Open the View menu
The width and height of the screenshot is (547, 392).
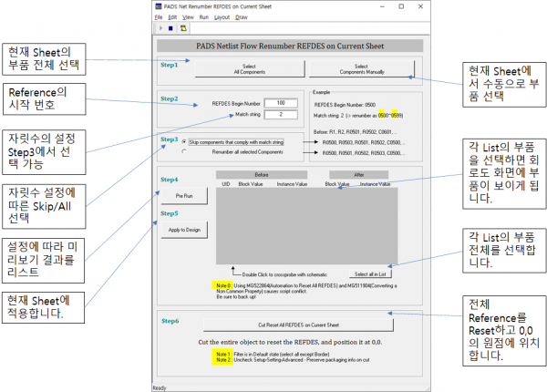pyautogui.click(x=187, y=17)
